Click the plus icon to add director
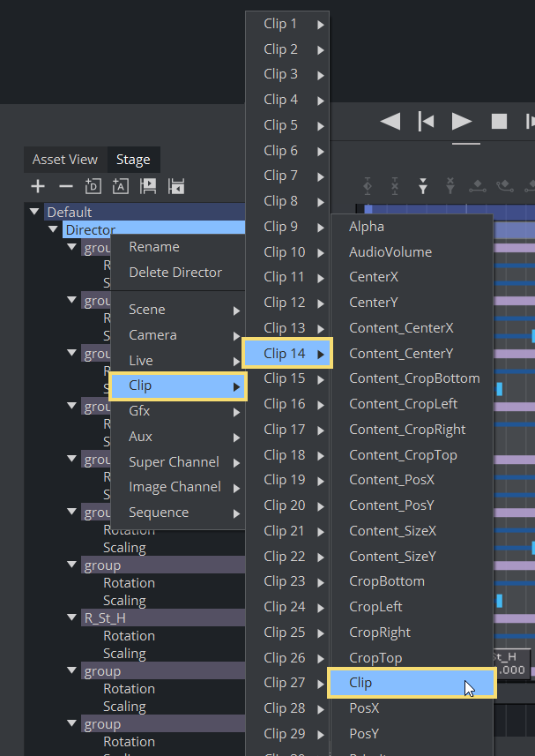Screen dimensions: 535x756 37,186
